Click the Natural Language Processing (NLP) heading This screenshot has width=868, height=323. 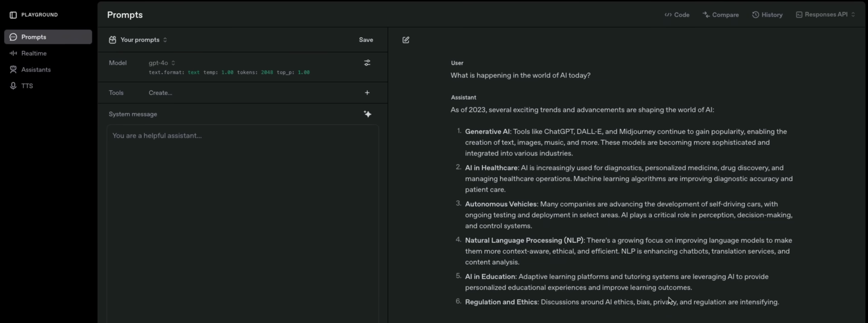click(x=524, y=240)
